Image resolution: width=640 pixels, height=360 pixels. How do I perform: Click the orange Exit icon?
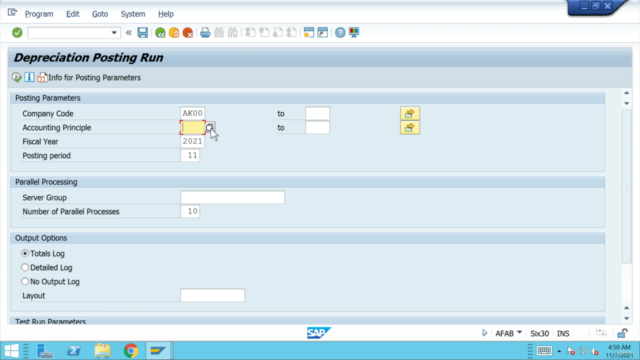pyautogui.click(x=174, y=33)
